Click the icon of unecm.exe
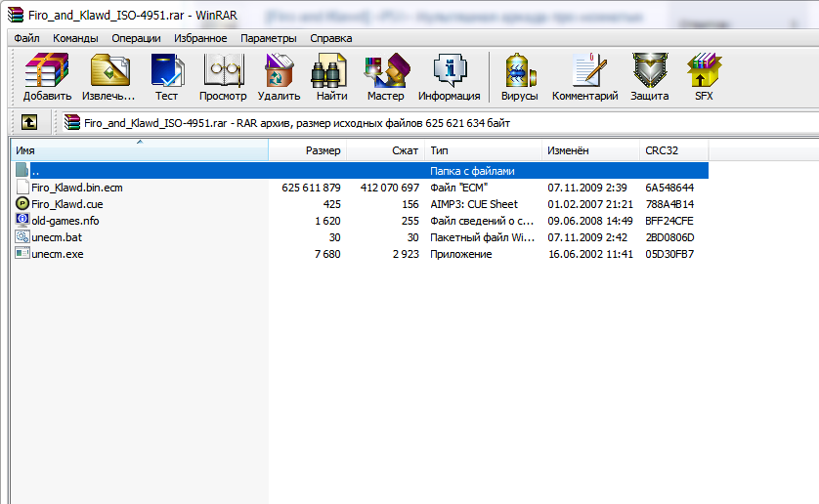Screen dimensions: 819x504 click(x=22, y=253)
